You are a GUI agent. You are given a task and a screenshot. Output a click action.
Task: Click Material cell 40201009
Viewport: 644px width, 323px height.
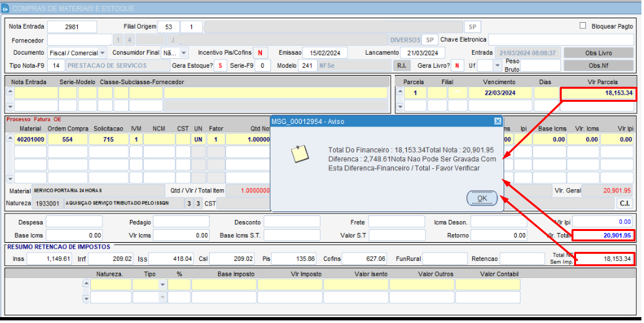click(31, 140)
